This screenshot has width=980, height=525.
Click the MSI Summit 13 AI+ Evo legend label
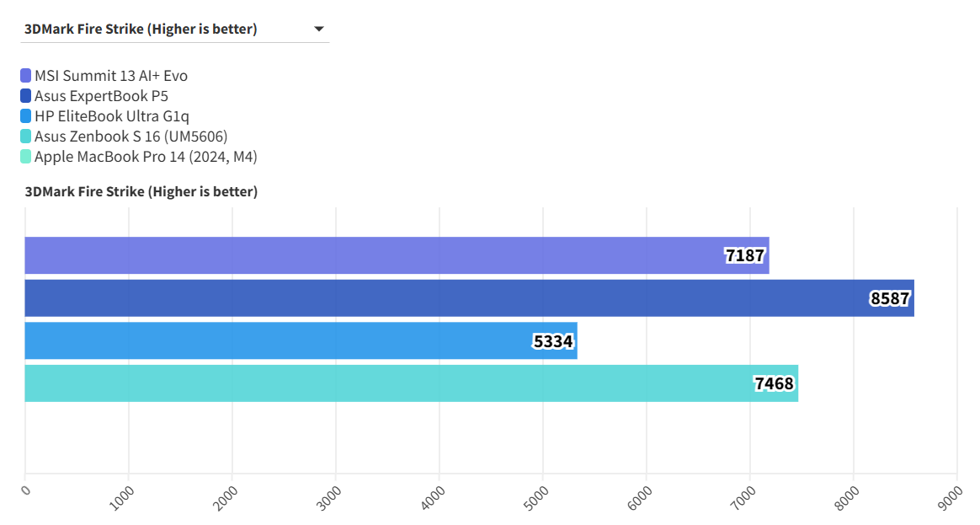point(110,76)
